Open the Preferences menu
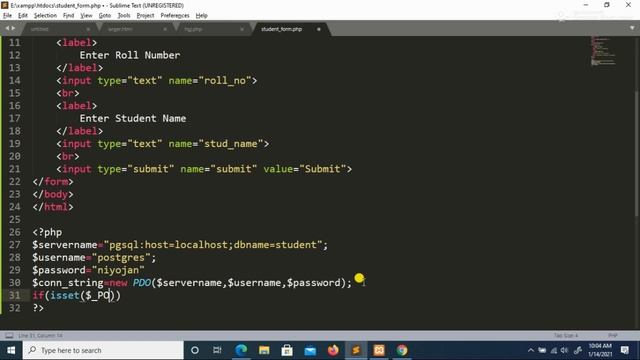640x360 pixels. 175,16
